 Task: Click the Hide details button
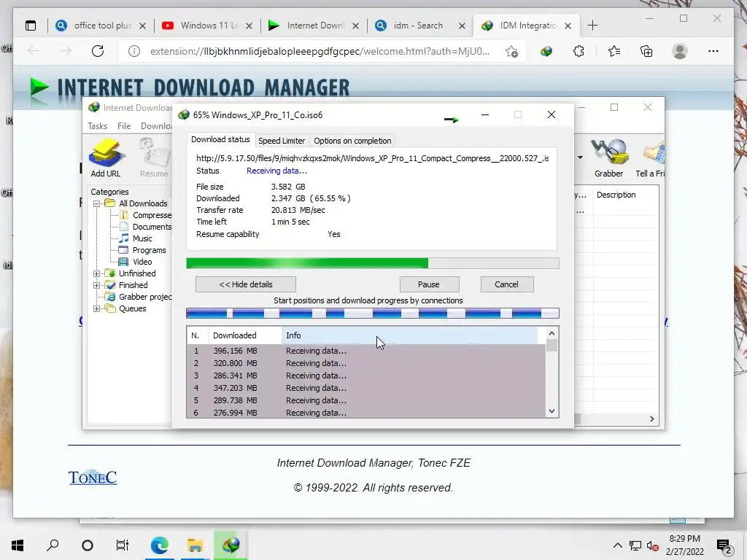coord(246,285)
